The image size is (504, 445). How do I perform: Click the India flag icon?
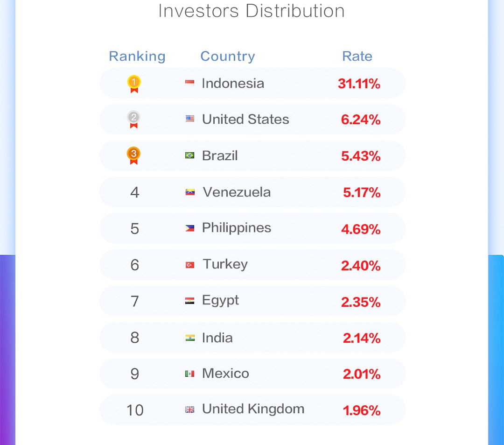pyautogui.click(x=189, y=338)
